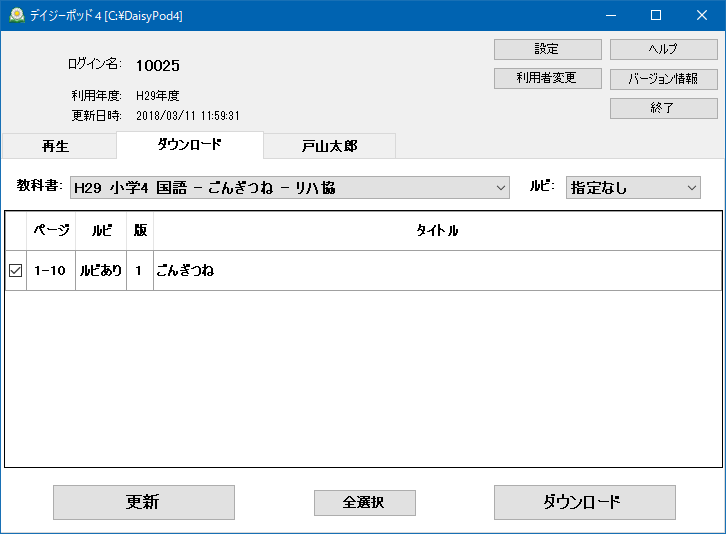726x534 pixels.
Task: Click the 更新 refresh button at bottom
Action: point(144,502)
